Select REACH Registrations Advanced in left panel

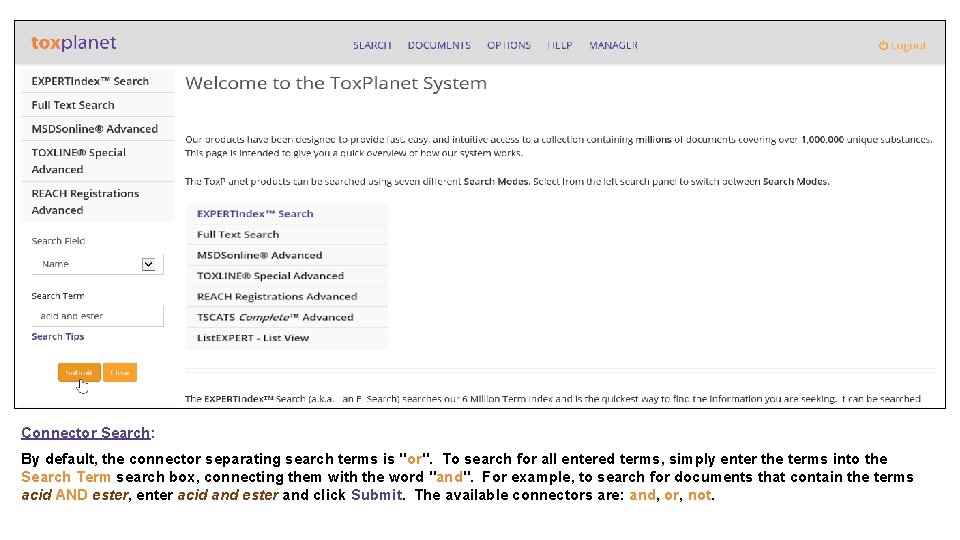pyautogui.click(x=97, y=201)
